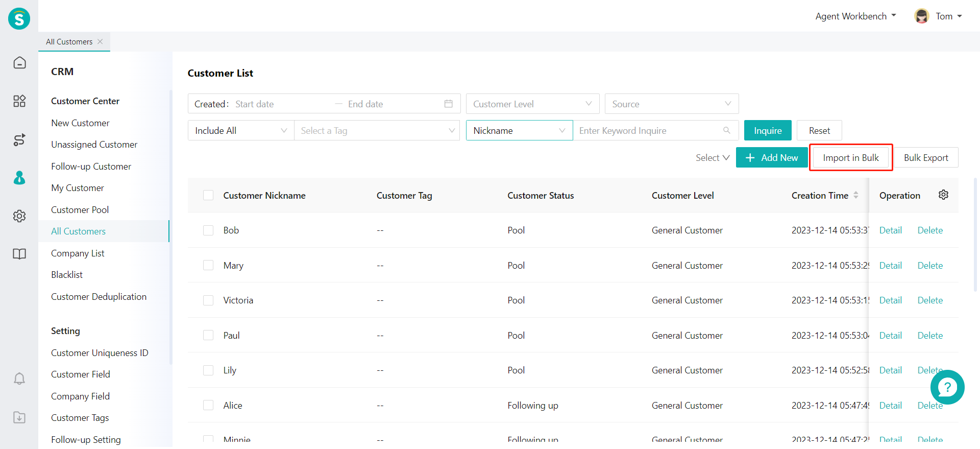980x449 pixels.
Task: Click the sidebar menu vertical scrollbar
Action: point(170,227)
